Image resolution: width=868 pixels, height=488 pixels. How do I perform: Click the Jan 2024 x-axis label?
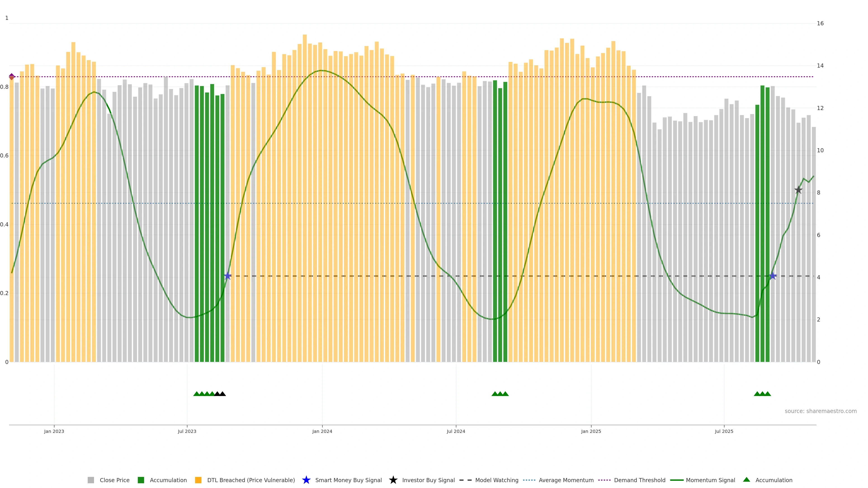click(x=322, y=432)
